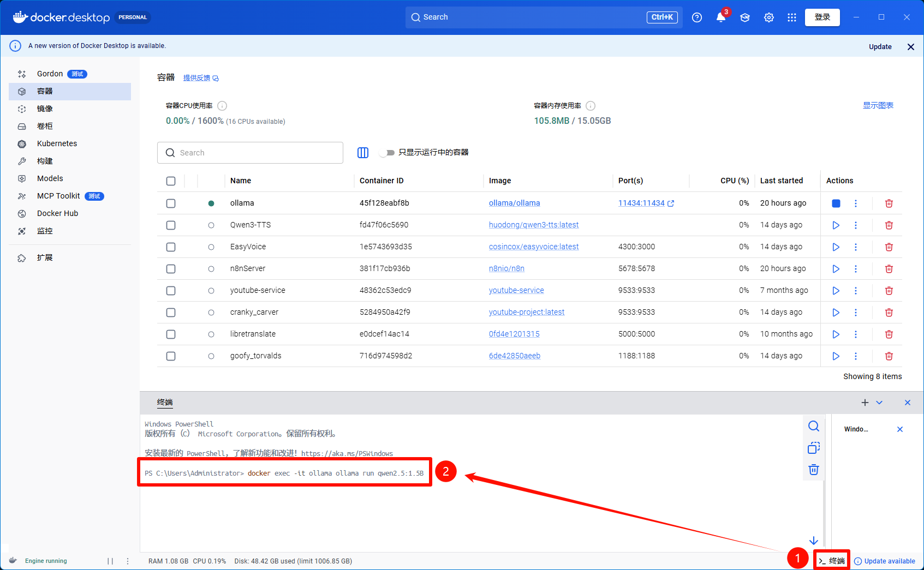Check the Qwen3-TTS container checkbox
Viewport: 924px width, 570px height.
click(171, 225)
